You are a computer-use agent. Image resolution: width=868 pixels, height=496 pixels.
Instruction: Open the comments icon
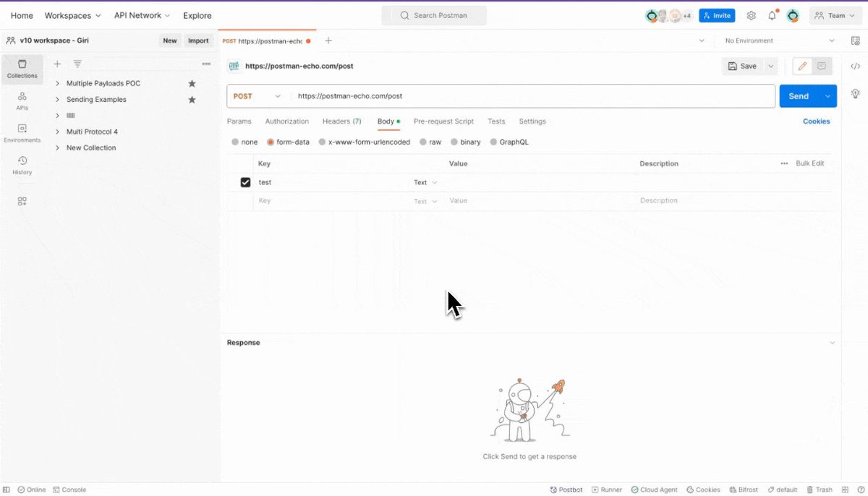tap(822, 66)
